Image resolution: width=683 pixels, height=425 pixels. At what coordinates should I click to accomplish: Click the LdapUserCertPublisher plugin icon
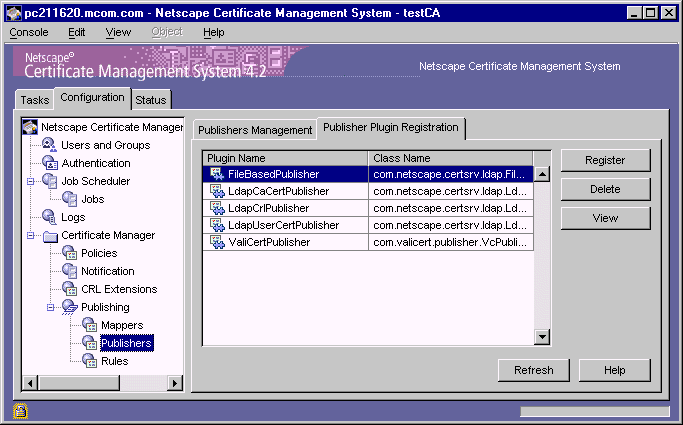tap(217, 225)
